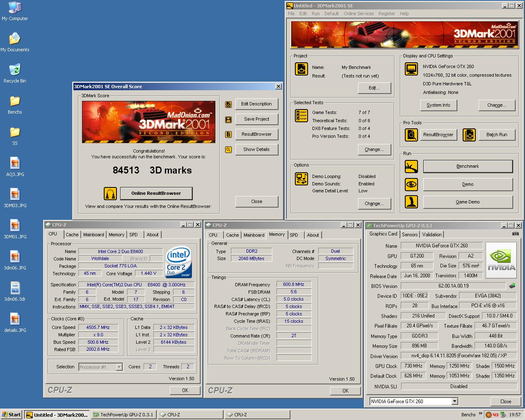The height and width of the screenshot is (420, 525).
Task: Open Processor #1 selection dropdown
Action: tap(119, 367)
